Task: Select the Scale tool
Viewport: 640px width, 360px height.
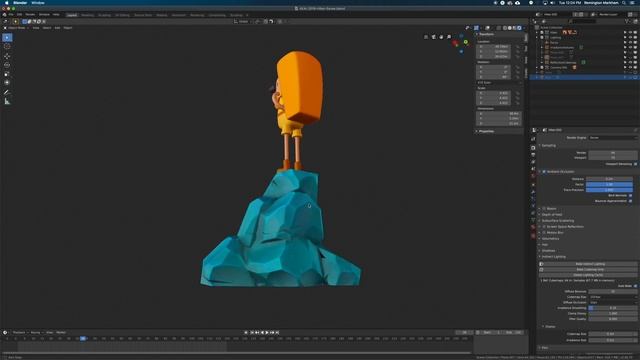Action: point(7,74)
